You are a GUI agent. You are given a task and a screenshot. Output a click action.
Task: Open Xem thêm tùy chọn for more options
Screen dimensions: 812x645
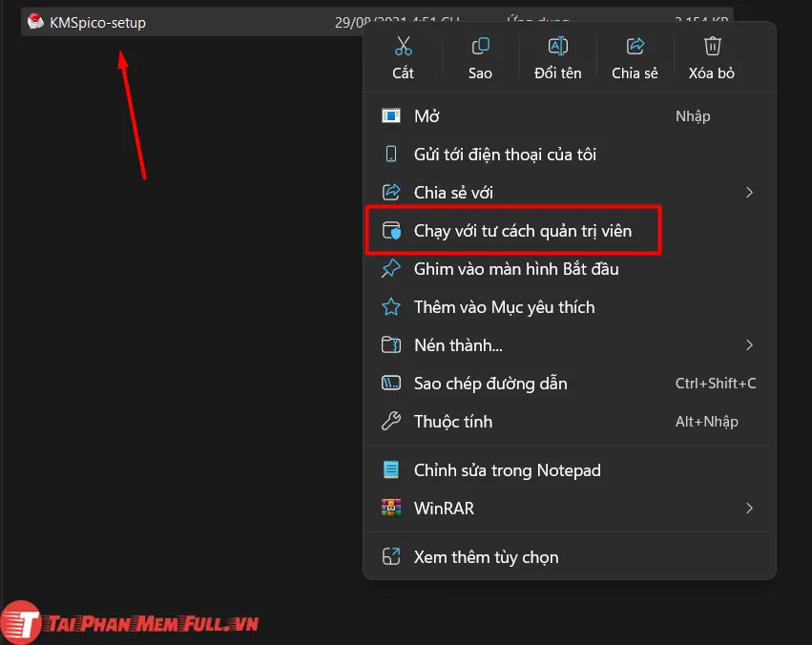486,557
